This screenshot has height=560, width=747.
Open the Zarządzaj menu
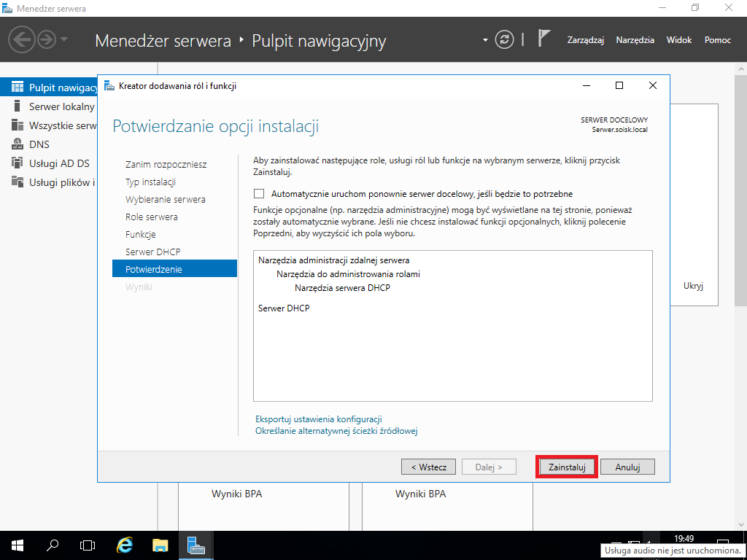pyautogui.click(x=586, y=40)
